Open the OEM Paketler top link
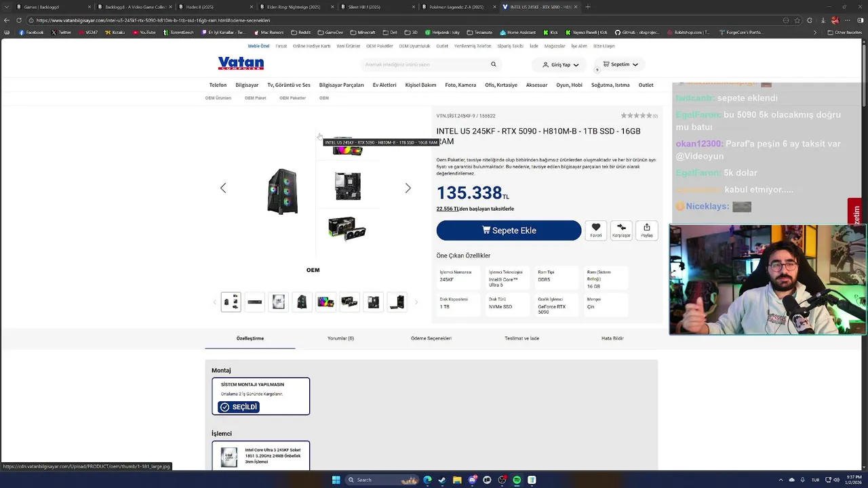The image size is (868, 488). [x=379, y=46]
